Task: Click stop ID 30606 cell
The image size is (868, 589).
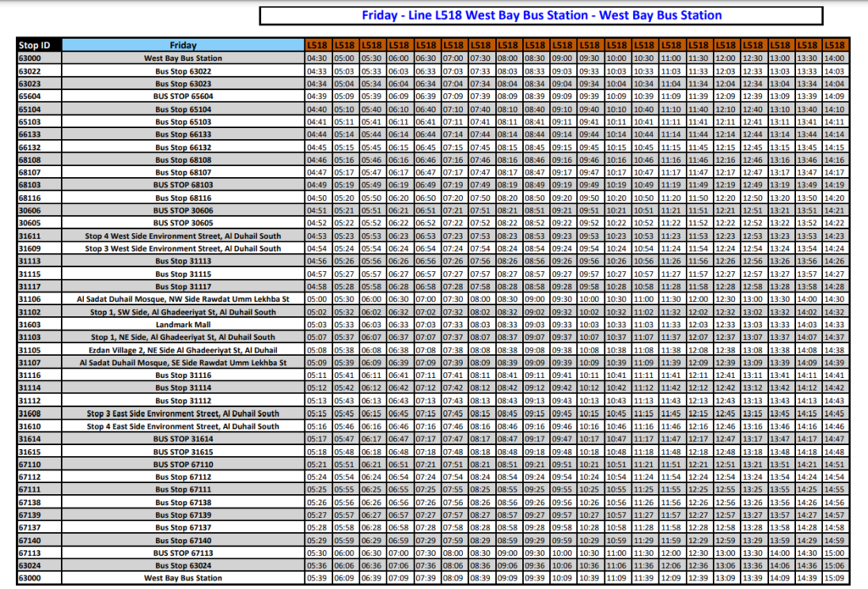Action: tap(39, 210)
